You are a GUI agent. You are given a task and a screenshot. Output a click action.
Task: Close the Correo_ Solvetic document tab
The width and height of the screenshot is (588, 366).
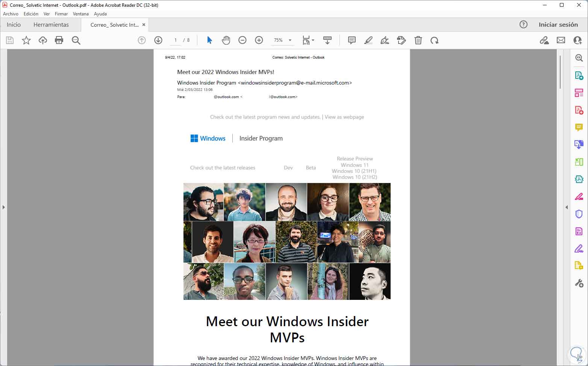pos(144,25)
